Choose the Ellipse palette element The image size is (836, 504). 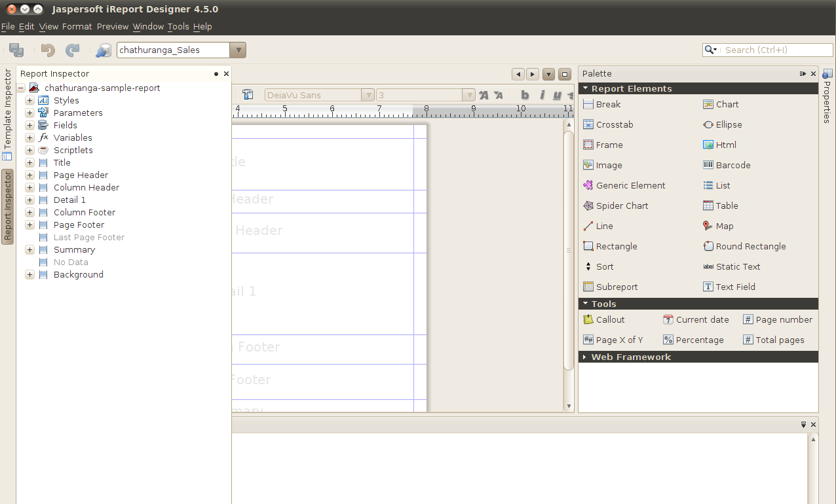click(723, 124)
